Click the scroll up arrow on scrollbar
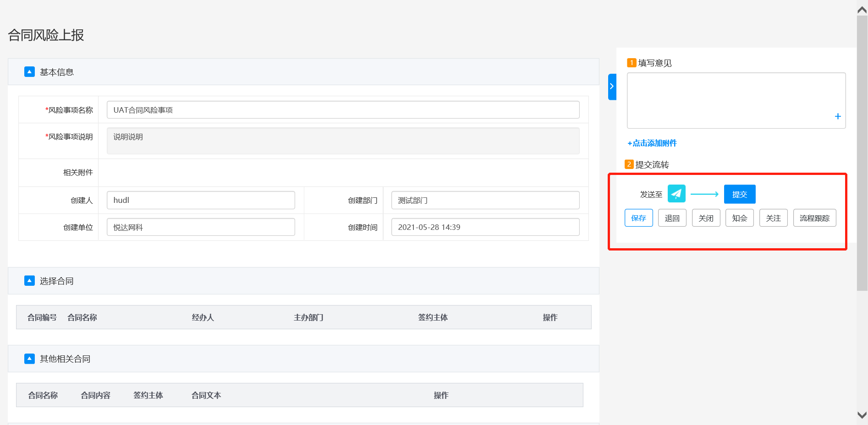The width and height of the screenshot is (868, 425). pyautogui.click(x=862, y=10)
